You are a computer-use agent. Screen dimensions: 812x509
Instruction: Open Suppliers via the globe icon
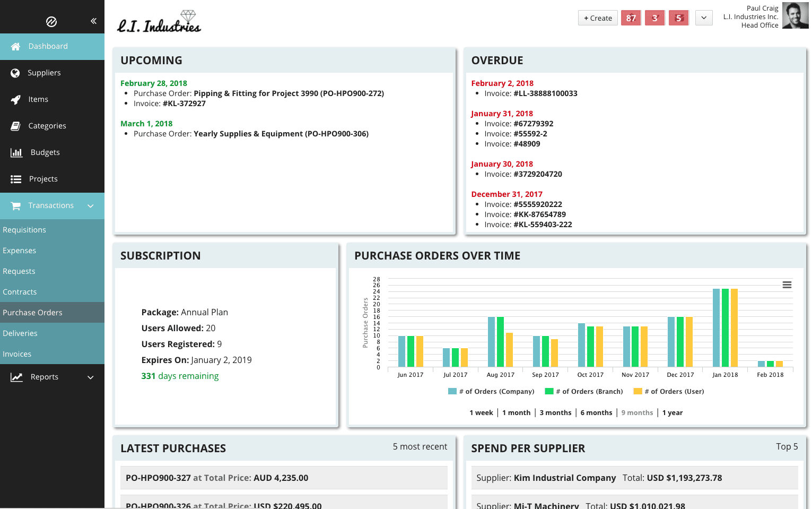pos(15,73)
